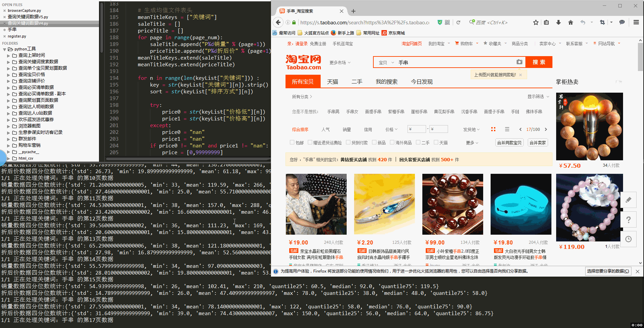
Task: Sort results by 销量
Action: click(x=347, y=130)
